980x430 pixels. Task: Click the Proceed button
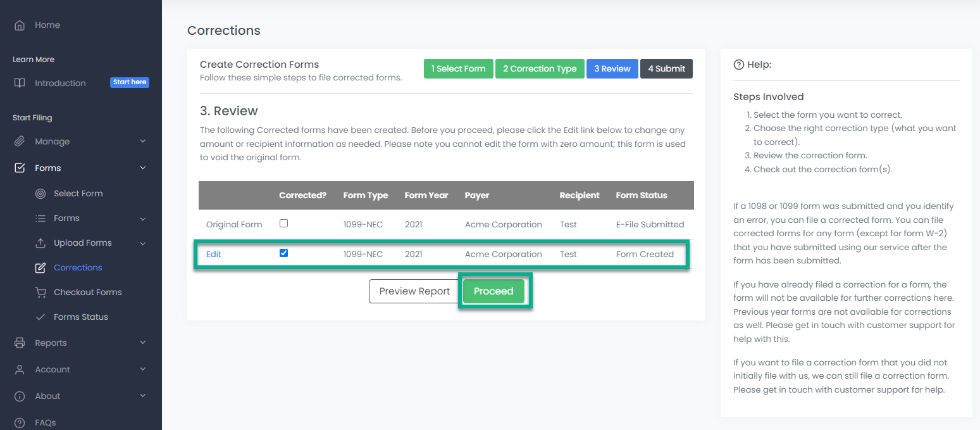click(493, 291)
